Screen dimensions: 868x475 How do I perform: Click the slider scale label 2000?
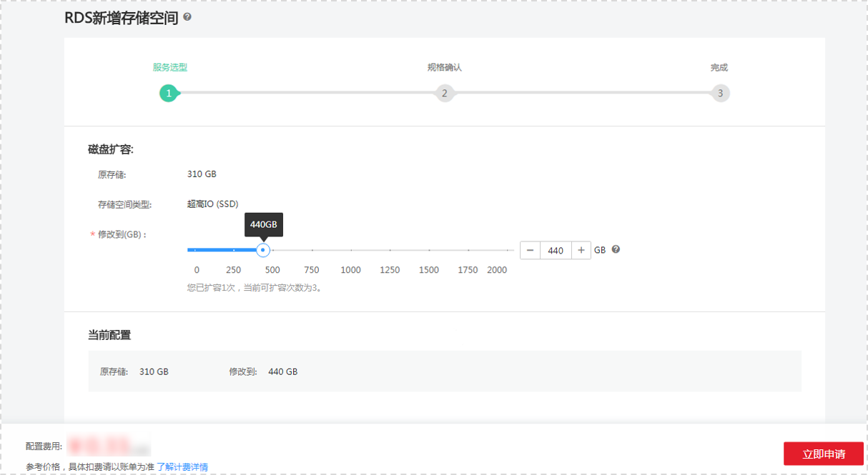tap(497, 270)
